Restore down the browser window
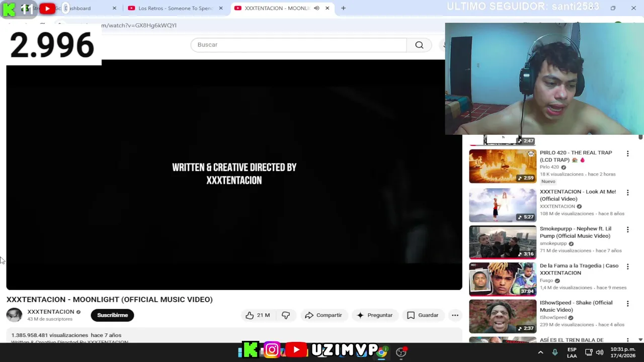Viewport: 644px width, 362px height. (x=613, y=8)
